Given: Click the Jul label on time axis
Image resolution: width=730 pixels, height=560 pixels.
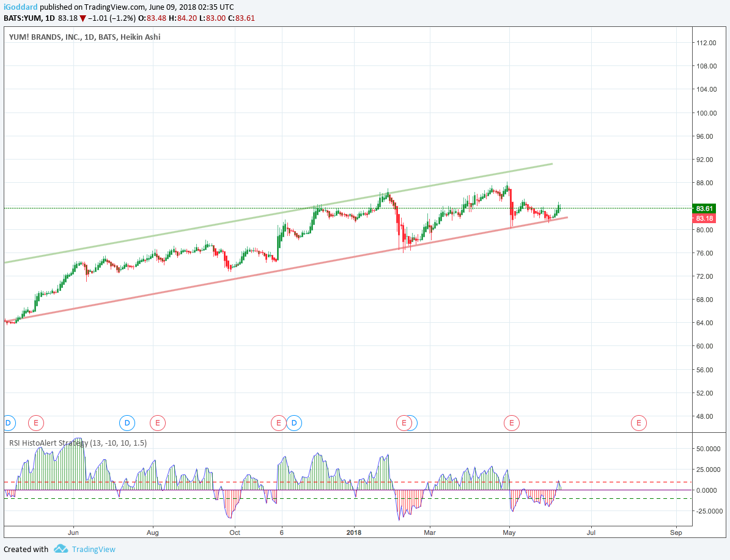Looking at the screenshot, I should click(591, 532).
